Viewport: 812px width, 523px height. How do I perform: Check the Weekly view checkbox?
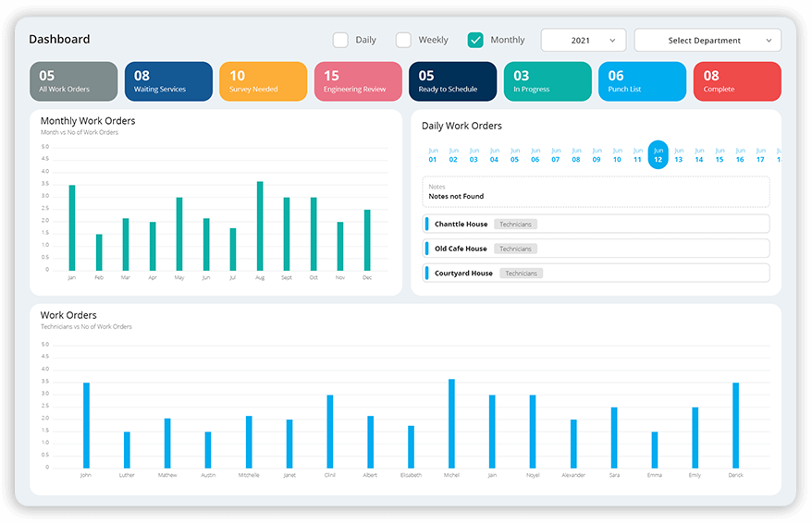(x=403, y=40)
